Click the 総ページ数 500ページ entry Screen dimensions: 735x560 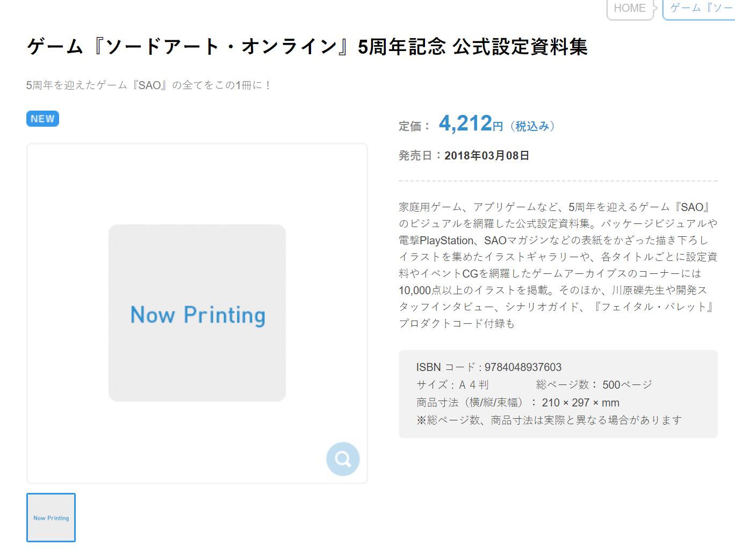point(594,384)
